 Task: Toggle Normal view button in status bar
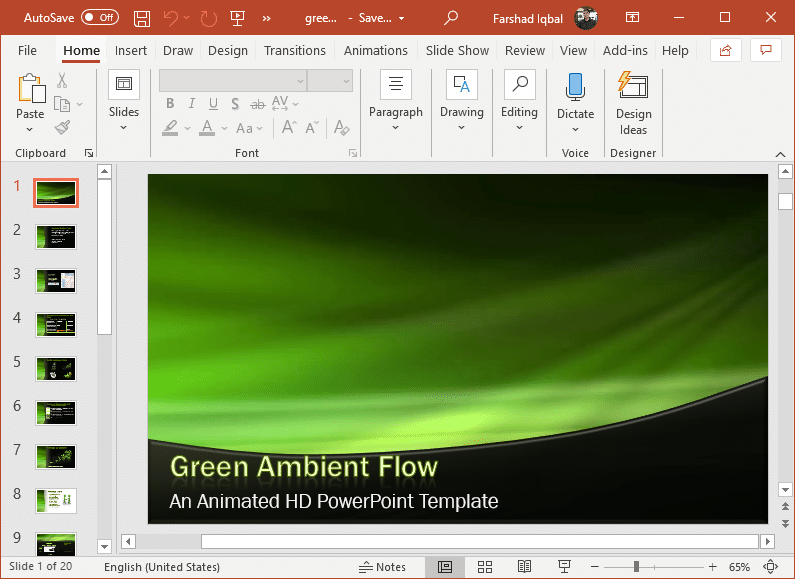(445, 567)
